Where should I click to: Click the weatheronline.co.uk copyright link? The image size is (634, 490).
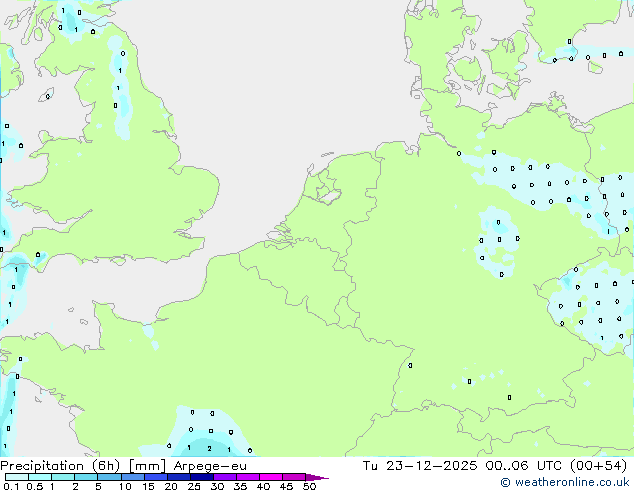tap(564, 482)
